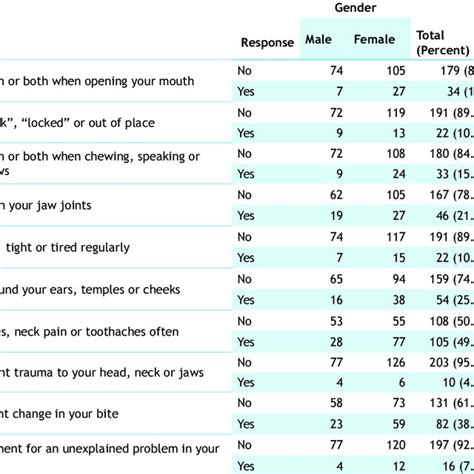Viewport: 474px width, 474px height.
Task: Click the 'opening your mouth' question text
Action: pyautogui.click(x=97, y=81)
